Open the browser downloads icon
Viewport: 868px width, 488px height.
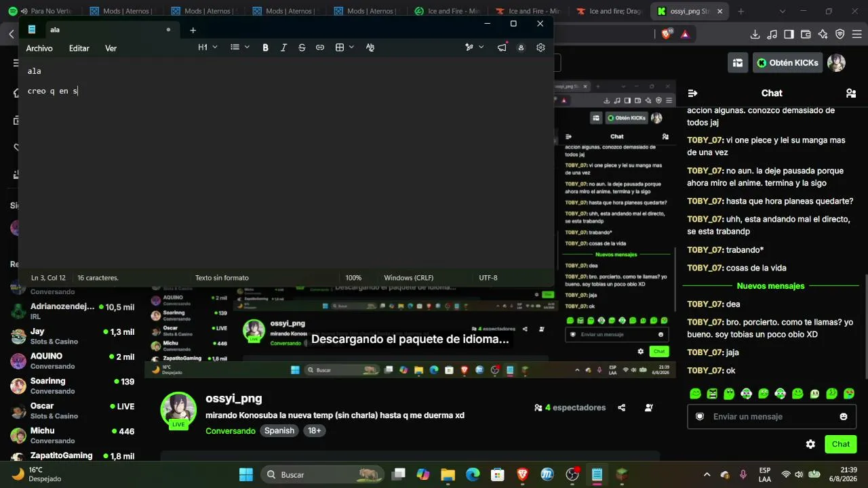click(755, 34)
